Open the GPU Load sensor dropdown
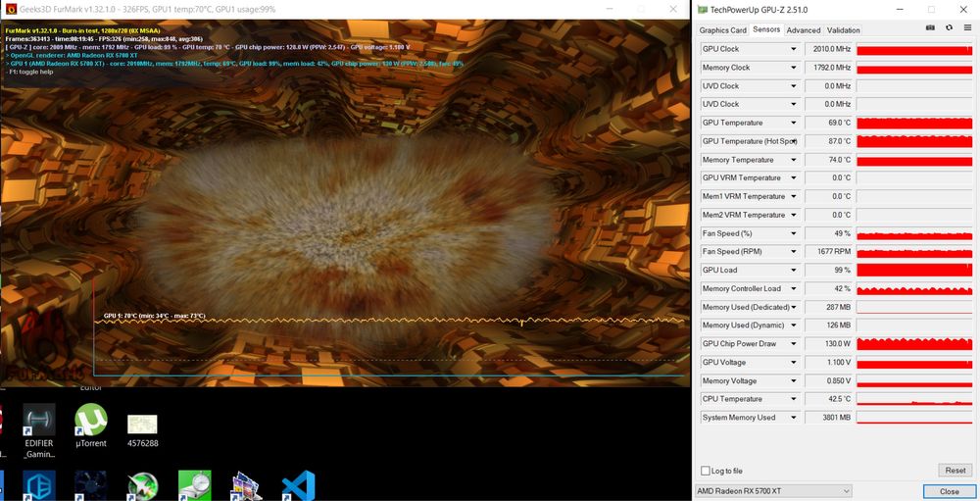Image resolution: width=980 pixels, height=501 pixels. click(x=794, y=271)
